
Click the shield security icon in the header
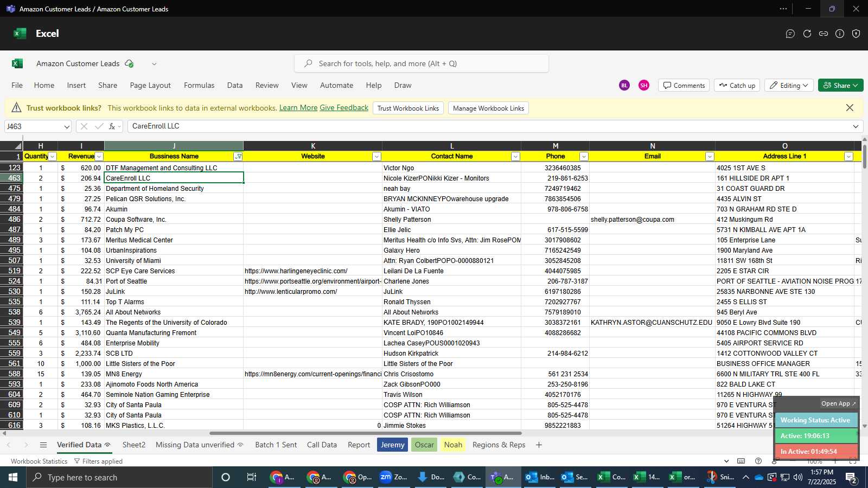(x=856, y=34)
